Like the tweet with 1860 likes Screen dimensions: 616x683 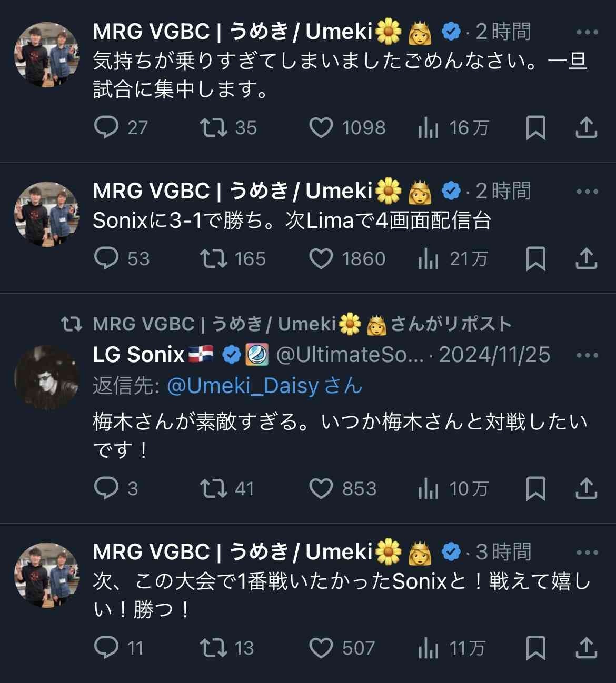(321, 258)
